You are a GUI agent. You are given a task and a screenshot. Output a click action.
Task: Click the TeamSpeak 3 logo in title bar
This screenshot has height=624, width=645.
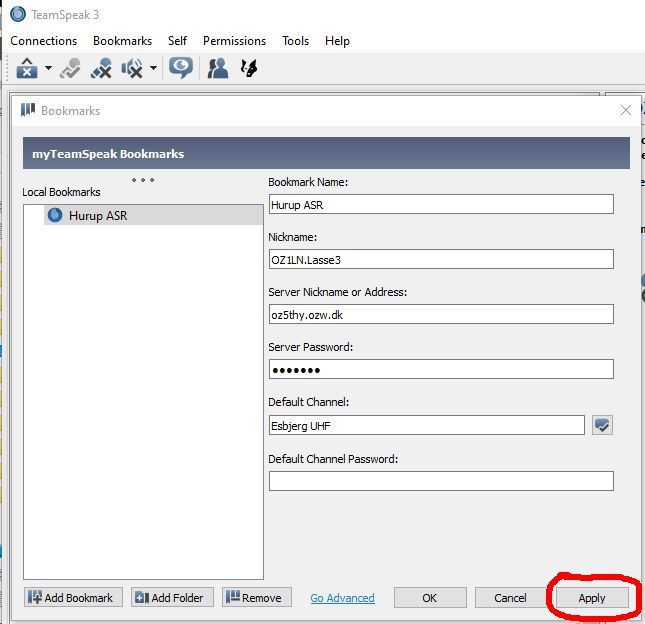pos(18,14)
